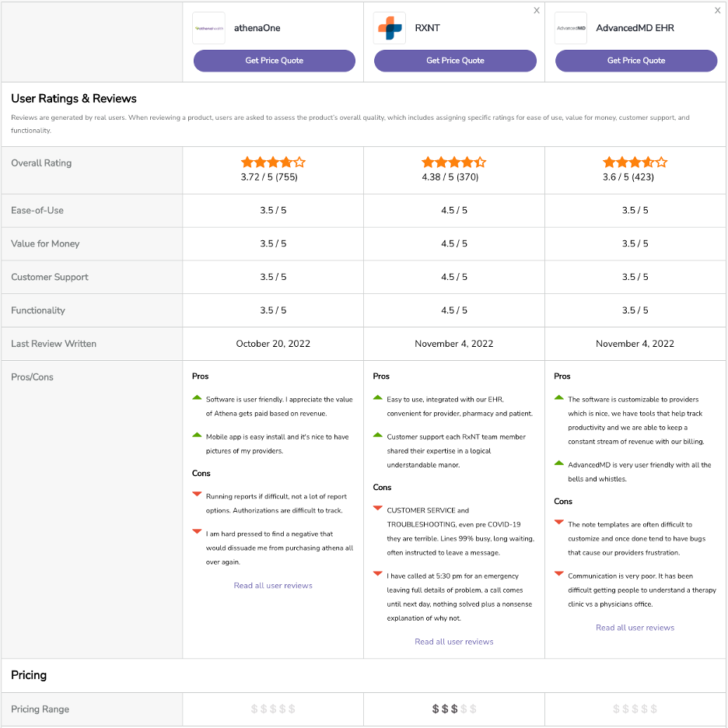Select the 'Value for Money' row label

[45, 243]
